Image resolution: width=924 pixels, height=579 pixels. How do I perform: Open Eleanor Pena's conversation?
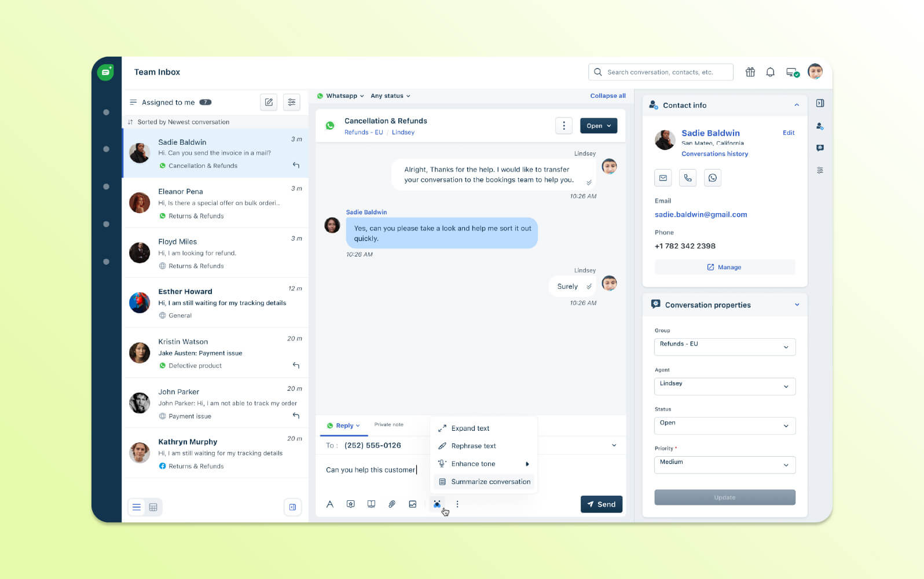pos(215,203)
